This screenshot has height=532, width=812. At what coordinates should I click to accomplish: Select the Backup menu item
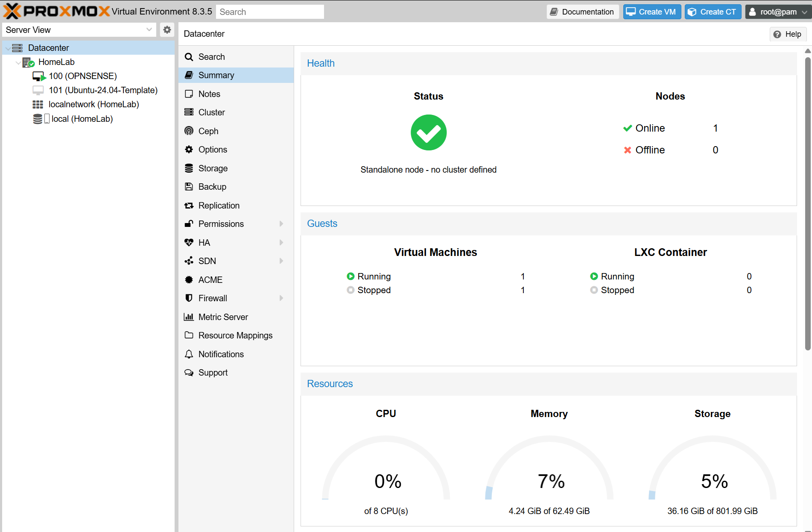click(x=212, y=187)
